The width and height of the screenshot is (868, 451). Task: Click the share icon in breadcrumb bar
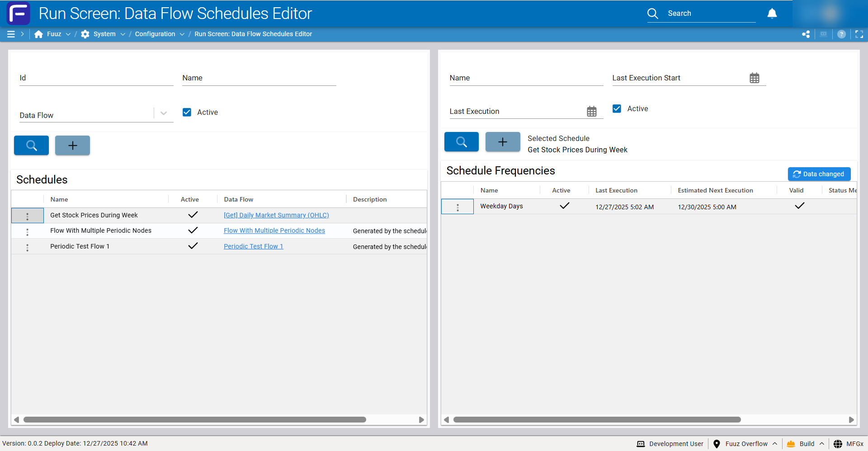pyautogui.click(x=806, y=34)
